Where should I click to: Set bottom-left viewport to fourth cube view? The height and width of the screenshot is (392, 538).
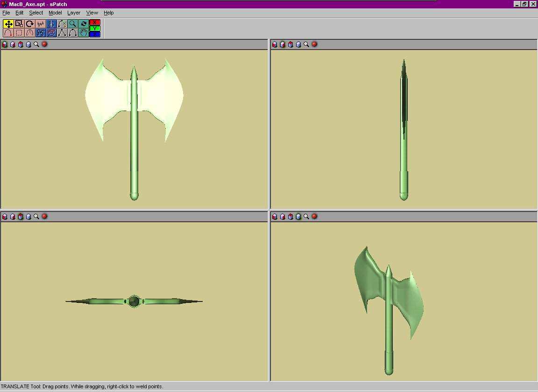pyautogui.click(x=28, y=217)
